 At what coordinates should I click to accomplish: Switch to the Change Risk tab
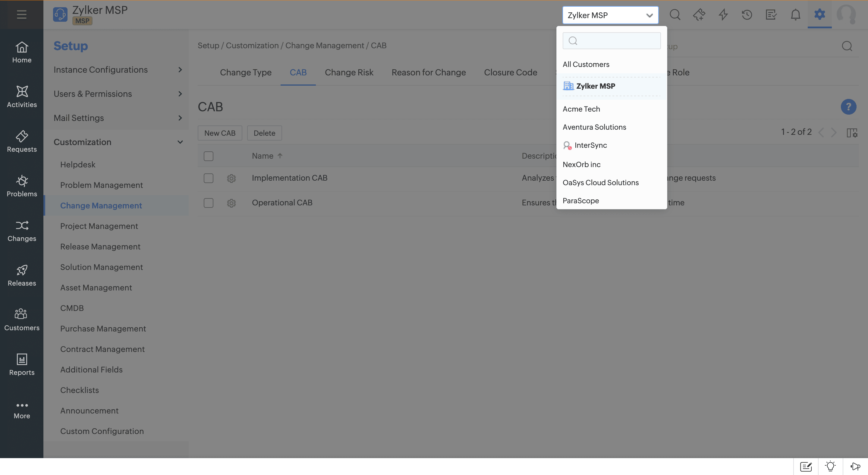pos(349,72)
